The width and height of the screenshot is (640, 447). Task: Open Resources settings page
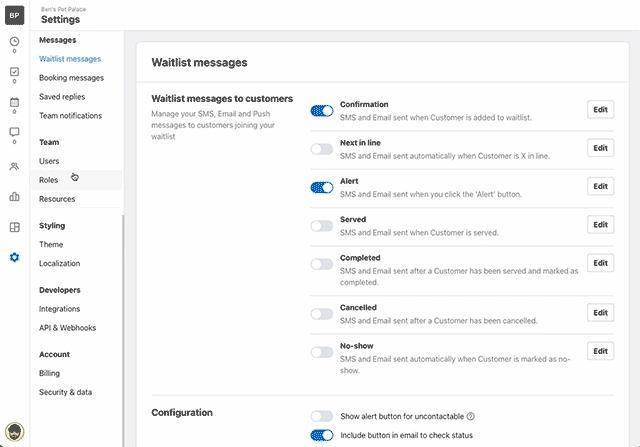(57, 199)
